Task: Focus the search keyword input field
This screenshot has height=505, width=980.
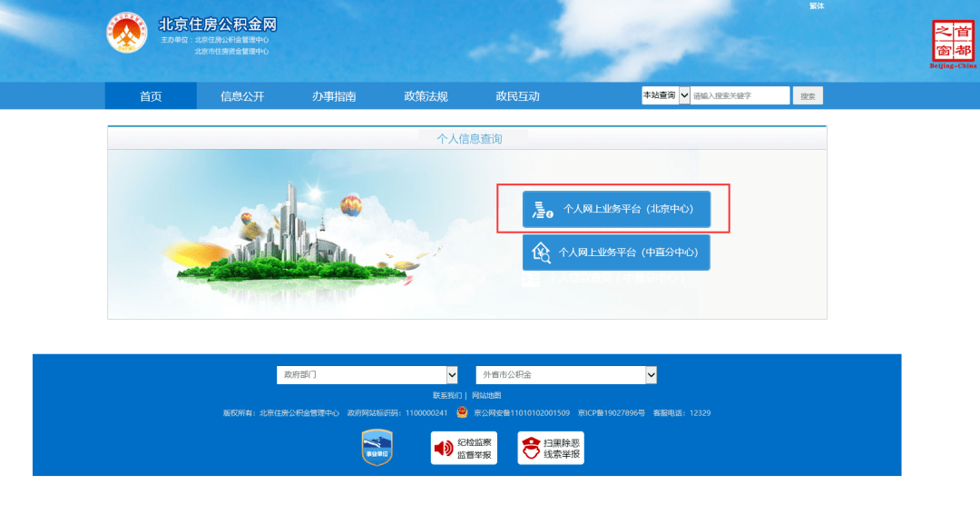Action: pyautogui.click(x=740, y=95)
